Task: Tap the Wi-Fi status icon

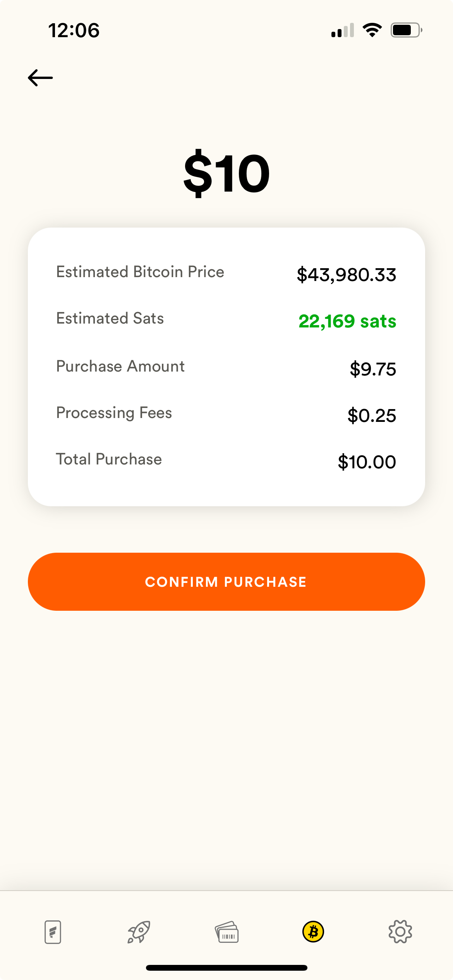Action: 372,30
